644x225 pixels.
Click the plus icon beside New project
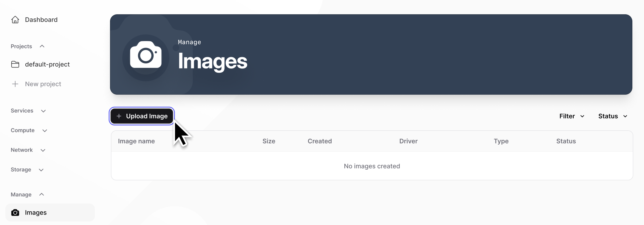tap(15, 84)
